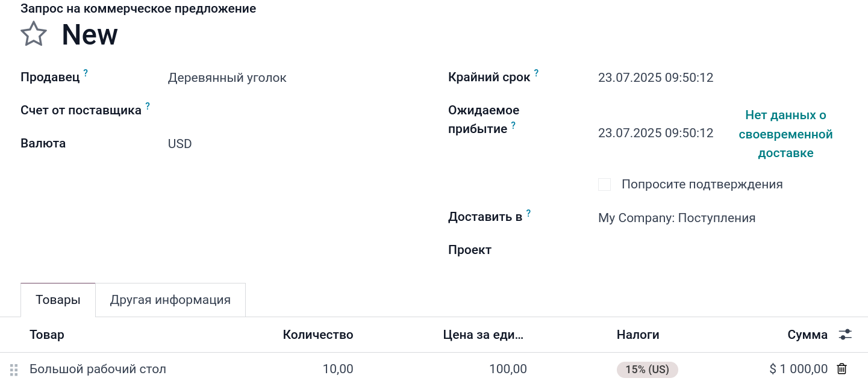Click Нет данных о своевременной доставке link
868x384 pixels.
click(785, 134)
